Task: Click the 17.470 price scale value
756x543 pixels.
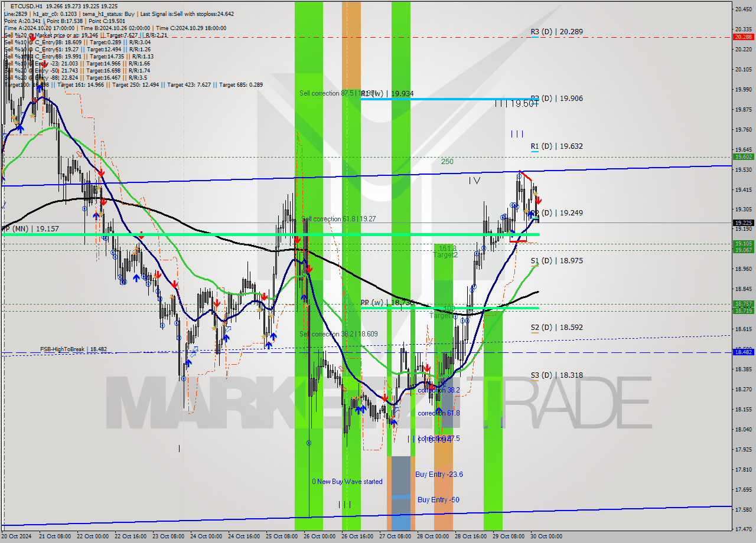Action: coord(743,529)
